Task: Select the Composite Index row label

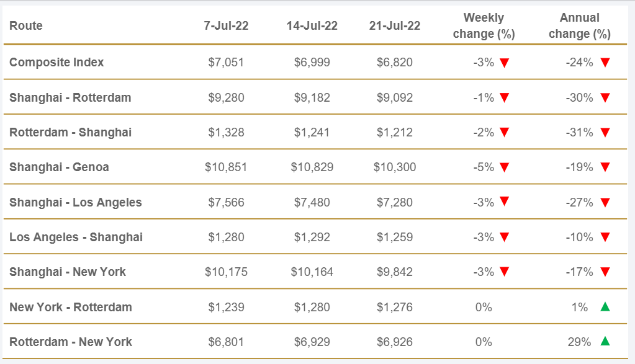Action: (x=56, y=62)
